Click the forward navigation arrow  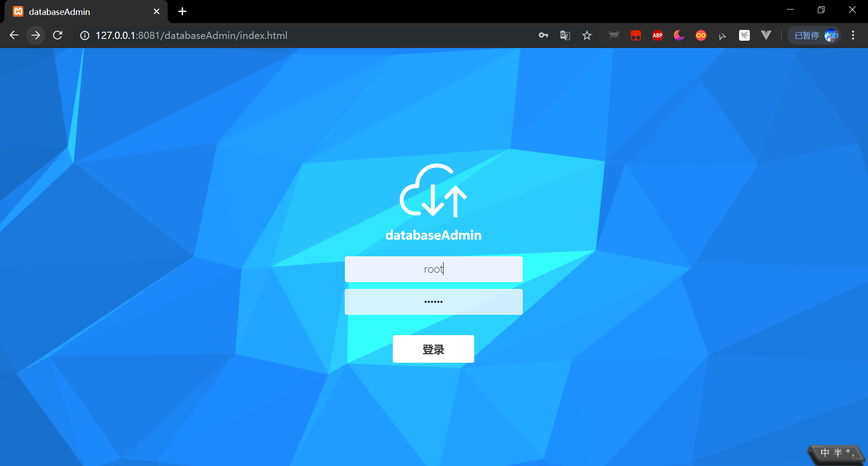(x=36, y=35)
